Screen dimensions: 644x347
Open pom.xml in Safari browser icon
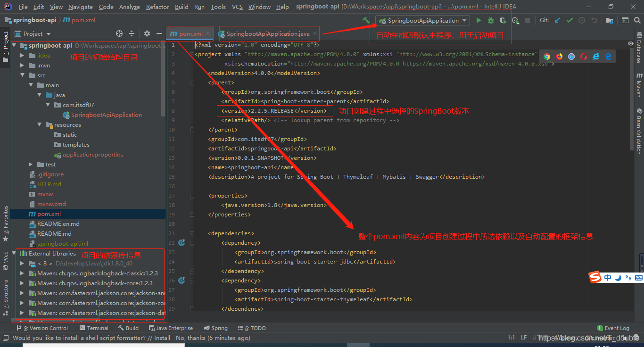(571, 56)
